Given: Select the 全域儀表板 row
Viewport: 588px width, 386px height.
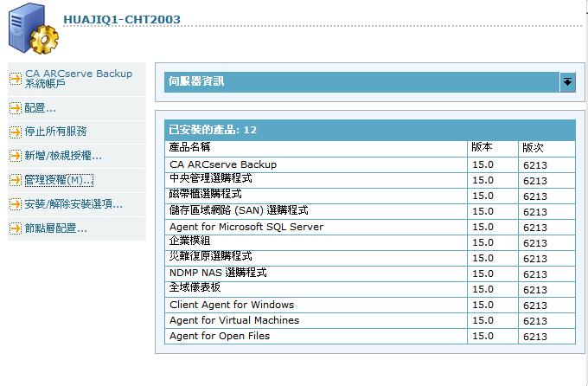Looking at the screenshot, I should pyautogui.click(x=370, y=289).
